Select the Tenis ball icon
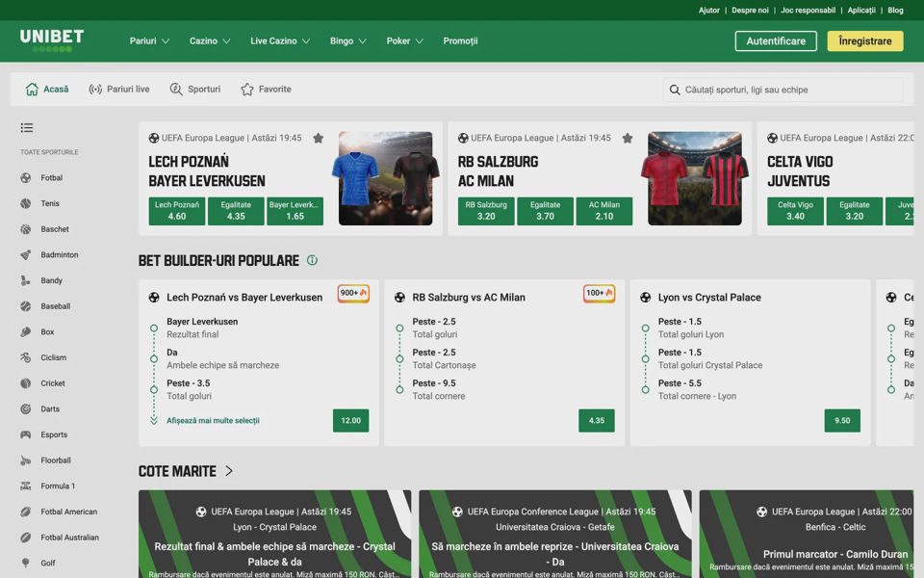The height and width of the screenshot is (578, 924). [x=25, y=203]
